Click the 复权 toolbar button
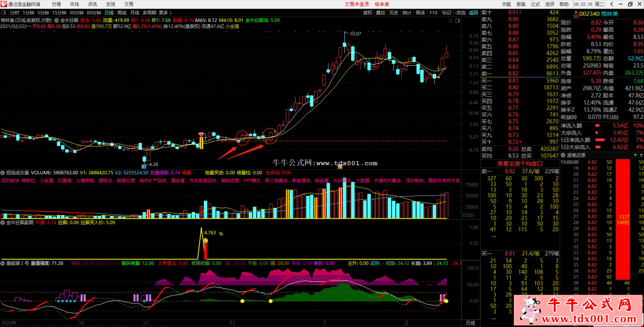644x327 pixels. [x=368, y=13]
